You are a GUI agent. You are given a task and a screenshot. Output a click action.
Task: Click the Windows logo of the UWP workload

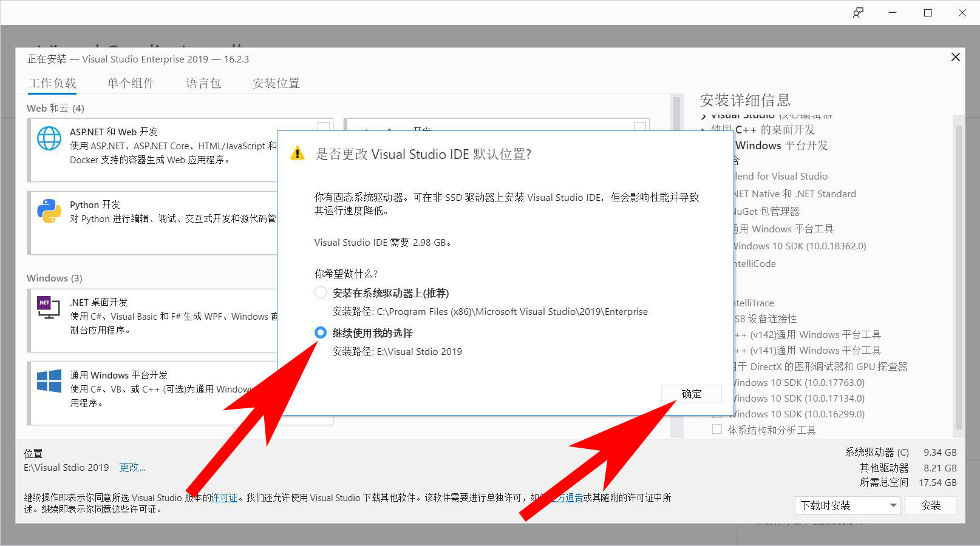pyautogui.click(x=49, y=381)
